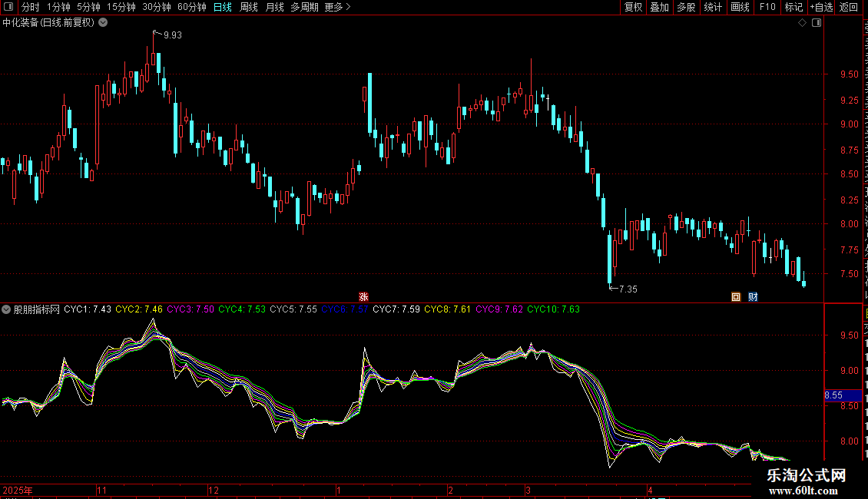Click the CYC7: 7.59 value
The image size is (868, 499).
(396, 309)
